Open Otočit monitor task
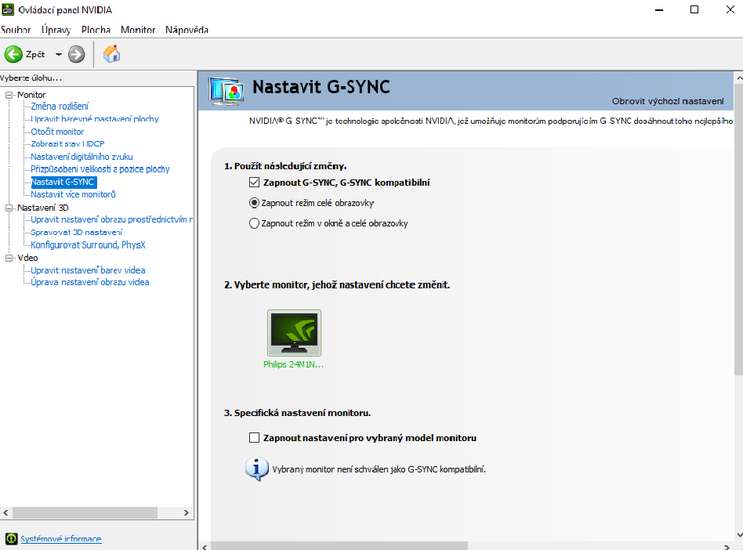The height and width of the screenshot is (550, 743). point(57,132)
